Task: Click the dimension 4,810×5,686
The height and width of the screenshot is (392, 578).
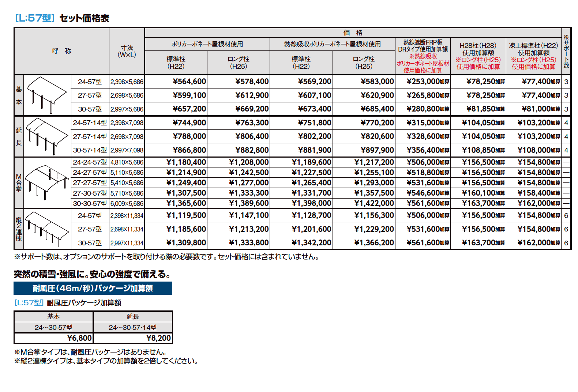Action: [127, 162]
